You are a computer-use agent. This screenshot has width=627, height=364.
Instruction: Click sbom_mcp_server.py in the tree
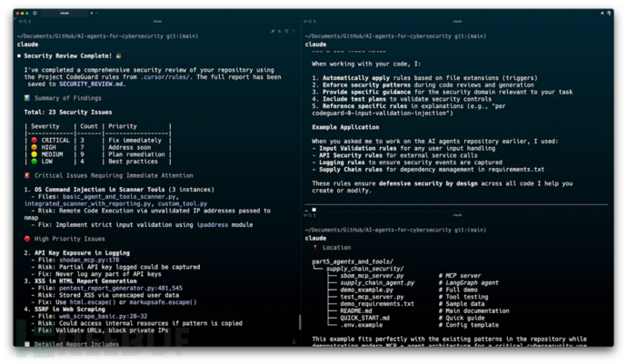pyautogui.click(x=372, y=276)
